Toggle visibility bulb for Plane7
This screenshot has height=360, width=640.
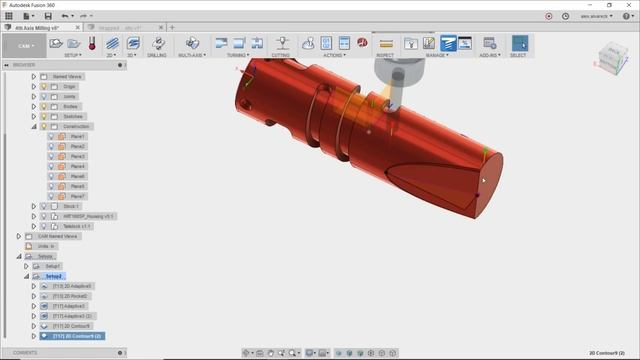(x=51, y=196)
